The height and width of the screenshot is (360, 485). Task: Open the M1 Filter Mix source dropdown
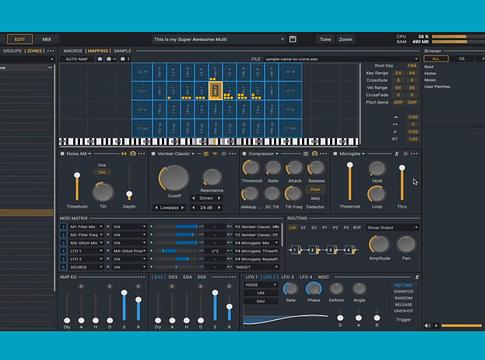pyautogui.click(x=86, y=227)
